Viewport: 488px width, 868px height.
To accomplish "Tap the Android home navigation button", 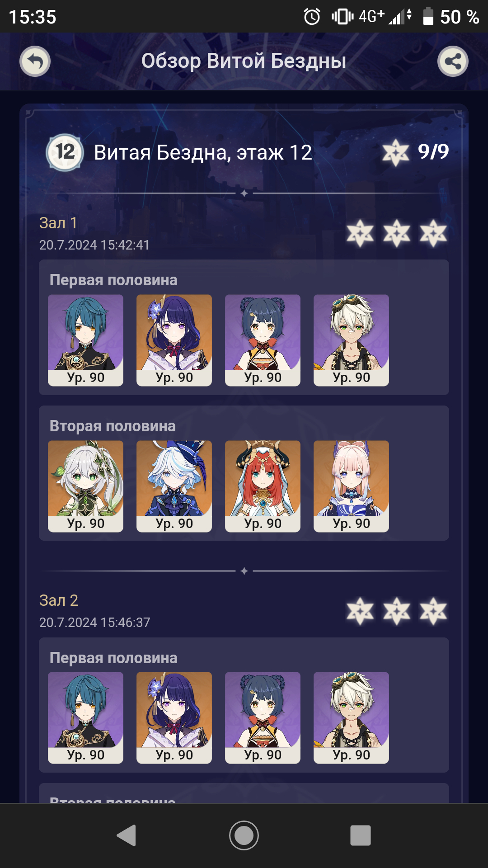I will click(x=244, y=835).
